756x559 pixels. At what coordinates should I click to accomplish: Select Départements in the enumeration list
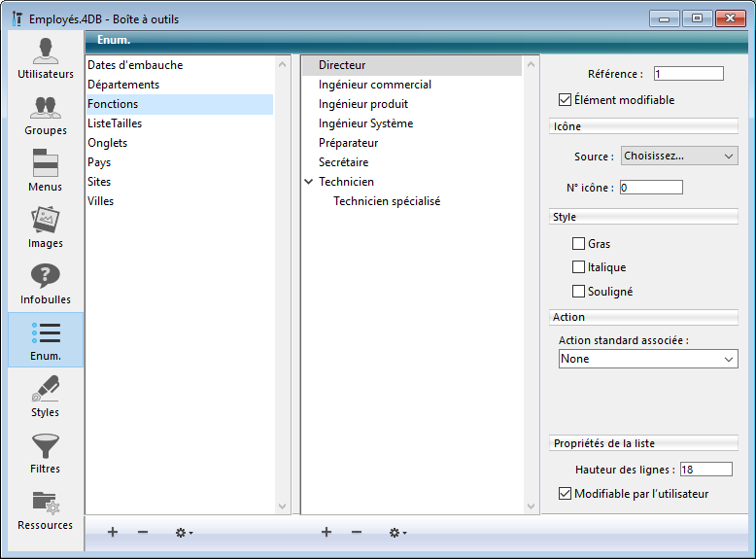(123, 85)
